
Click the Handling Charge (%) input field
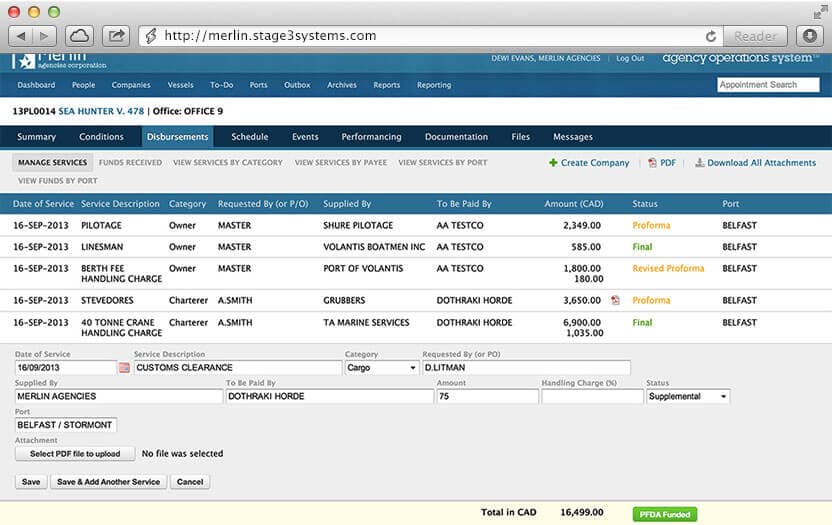coord(591,397)
